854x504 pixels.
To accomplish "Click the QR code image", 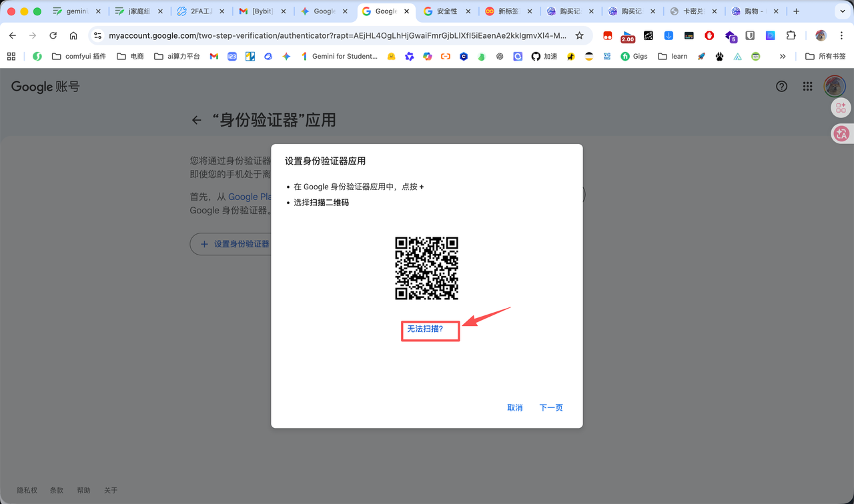I will [x=426, y=268].
